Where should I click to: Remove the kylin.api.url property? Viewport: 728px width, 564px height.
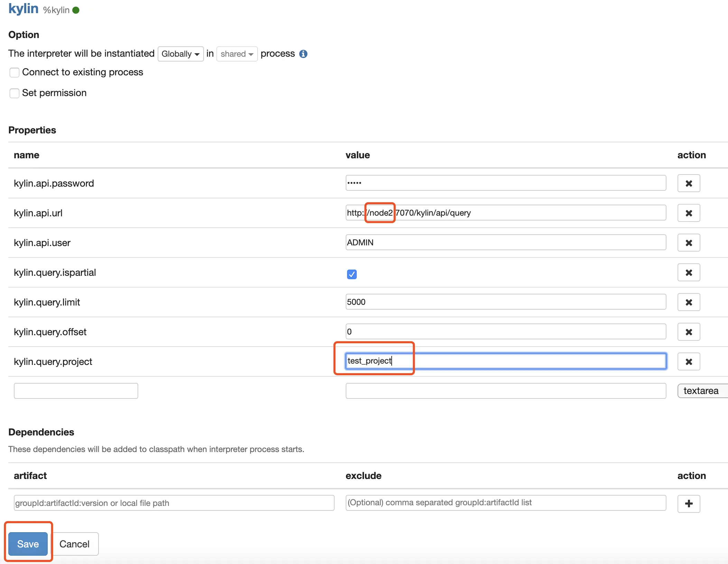point(688,213)
